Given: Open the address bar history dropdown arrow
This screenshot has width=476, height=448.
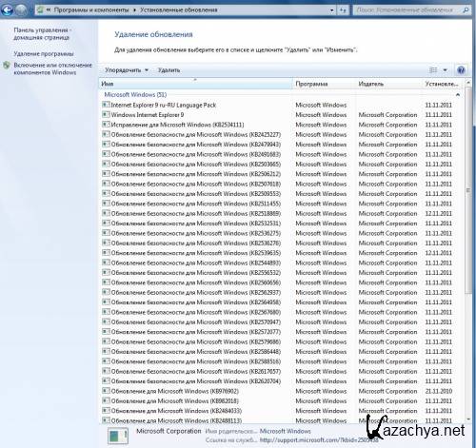Looking at the screenshot, I should click(332, 10).
